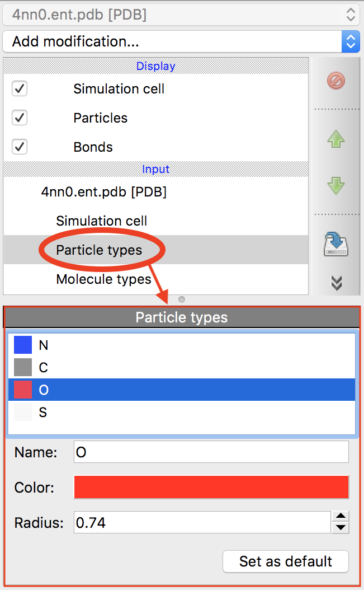The height and width of the screenshot is (590, 364).
Task: Select 4nn0.ent.pdb [PDB] input entry
Action: (103, 191)
